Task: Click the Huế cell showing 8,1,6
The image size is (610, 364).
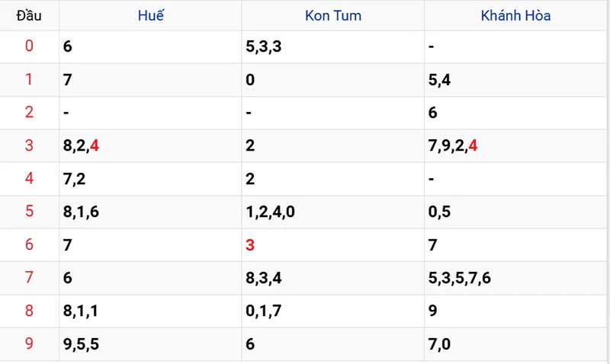Action: tap(81, 212)
